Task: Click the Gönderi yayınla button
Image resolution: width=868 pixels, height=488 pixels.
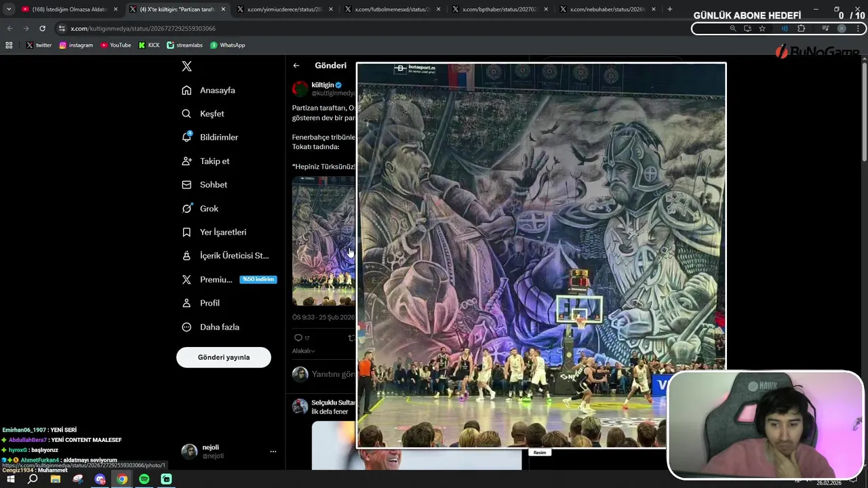Action: [x=224, y=357]
